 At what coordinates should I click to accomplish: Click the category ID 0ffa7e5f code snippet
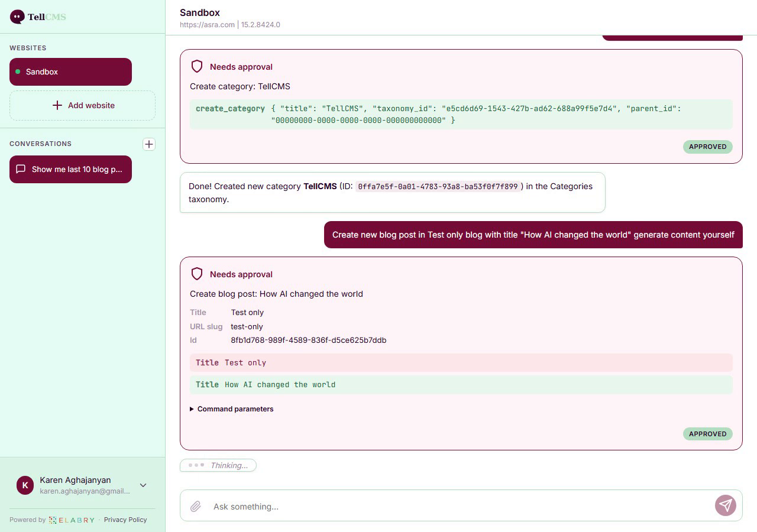point(438,186)
